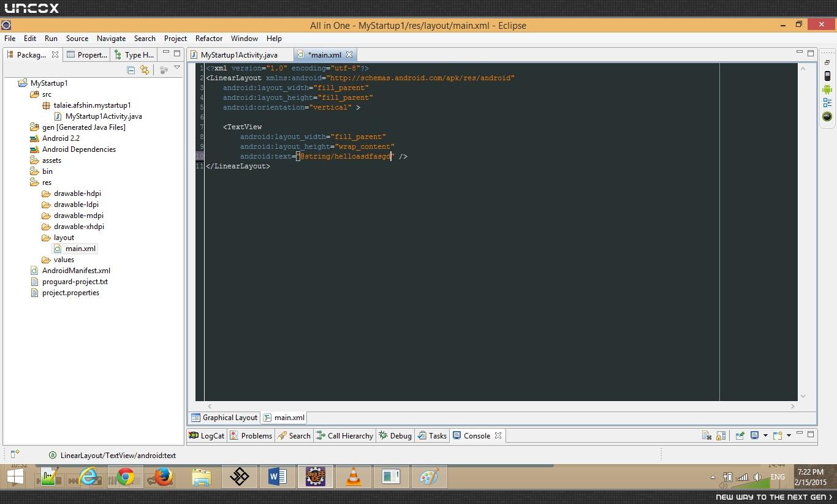Screen dimensions: 837x504
Task: Select Android Dependencies node
Action: click(x=78, y=149)
